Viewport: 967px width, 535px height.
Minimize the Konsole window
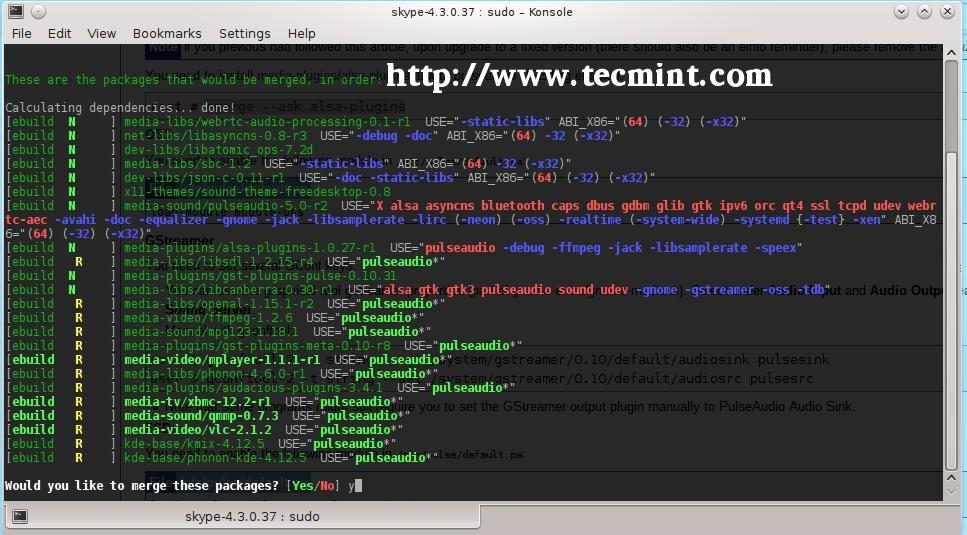[x=901, y=11]
